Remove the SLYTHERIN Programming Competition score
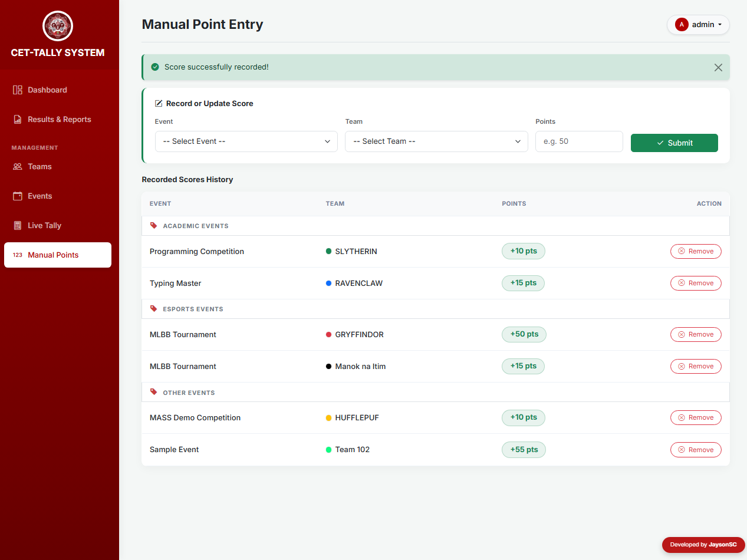Viewport: 747px width, 560px height. [696, 251]
